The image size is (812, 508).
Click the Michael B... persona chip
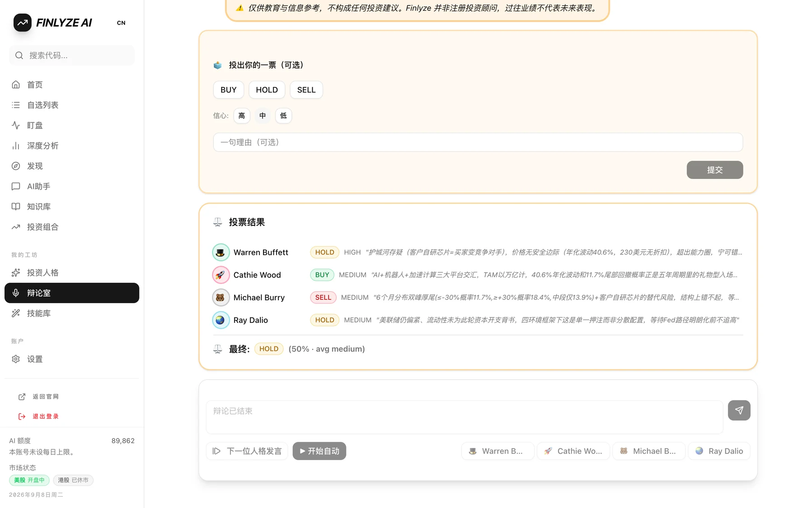(649, 451)
